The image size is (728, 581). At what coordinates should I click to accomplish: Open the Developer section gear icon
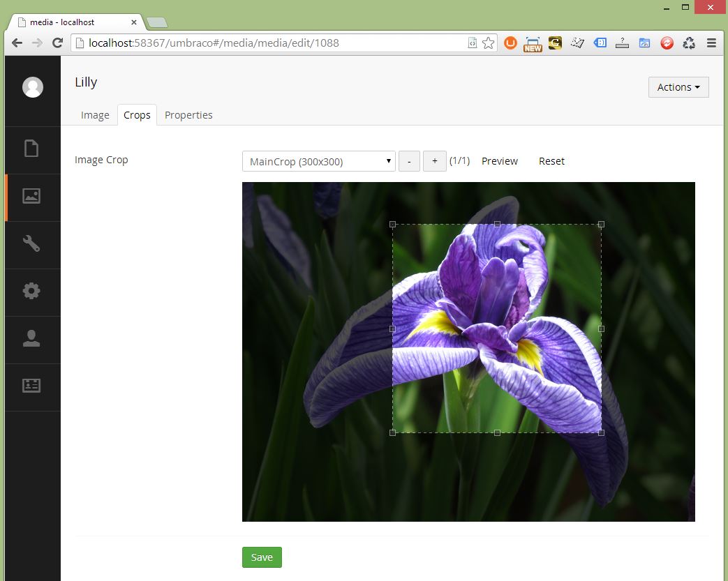click(x=31, y=291)
